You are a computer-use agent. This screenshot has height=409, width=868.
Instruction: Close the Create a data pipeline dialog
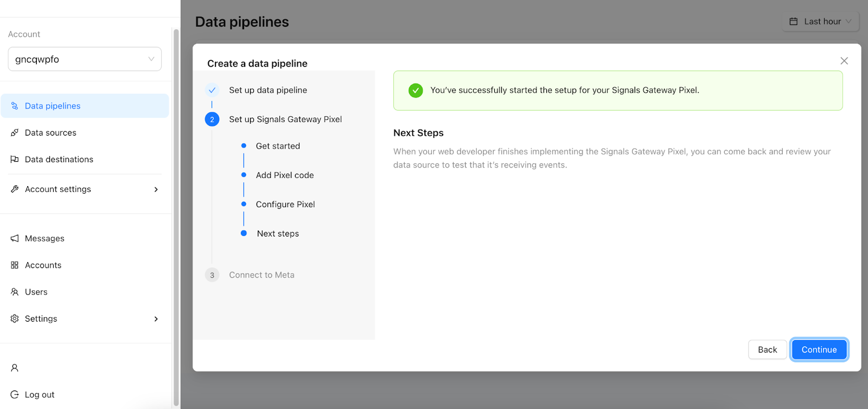pyautogui.click(x=844, y=61)
